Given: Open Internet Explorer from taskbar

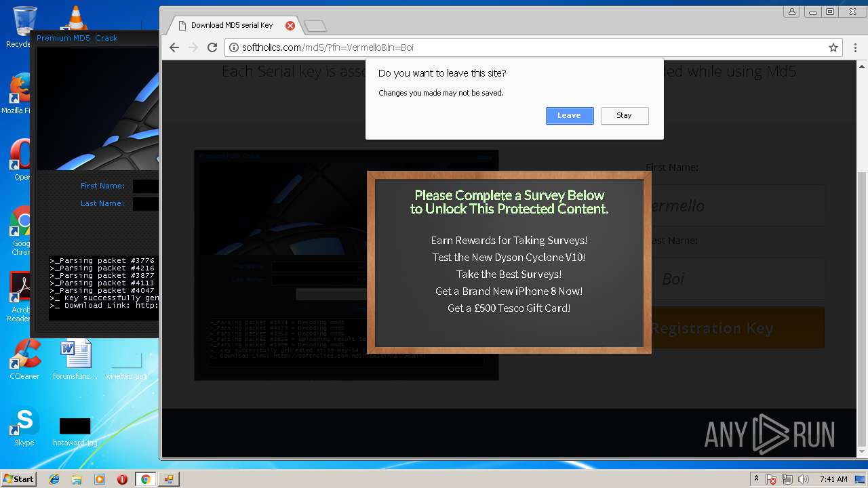Looking at the screenshot, I should pyautogui.click(x=54, y=479).
